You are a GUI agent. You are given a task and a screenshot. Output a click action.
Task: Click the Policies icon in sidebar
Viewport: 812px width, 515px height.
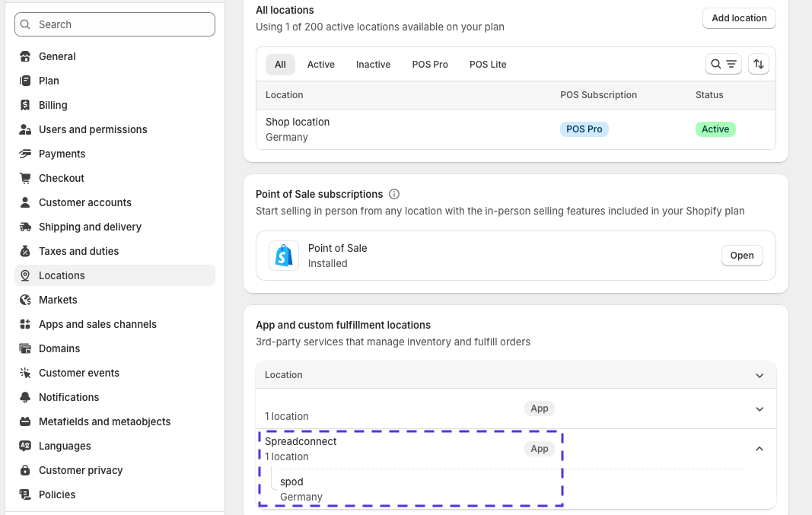[x=25, y=494]
